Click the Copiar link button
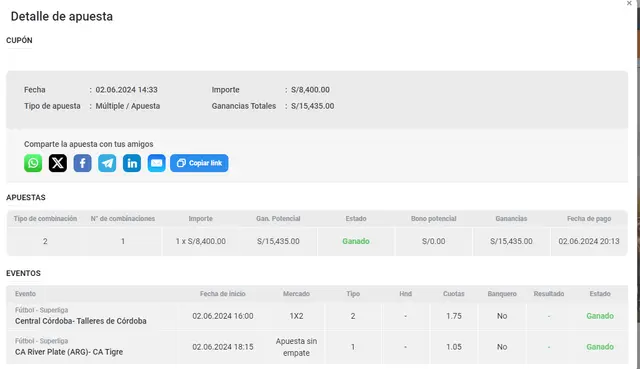 pyautogui.click(x=199, y=163)
